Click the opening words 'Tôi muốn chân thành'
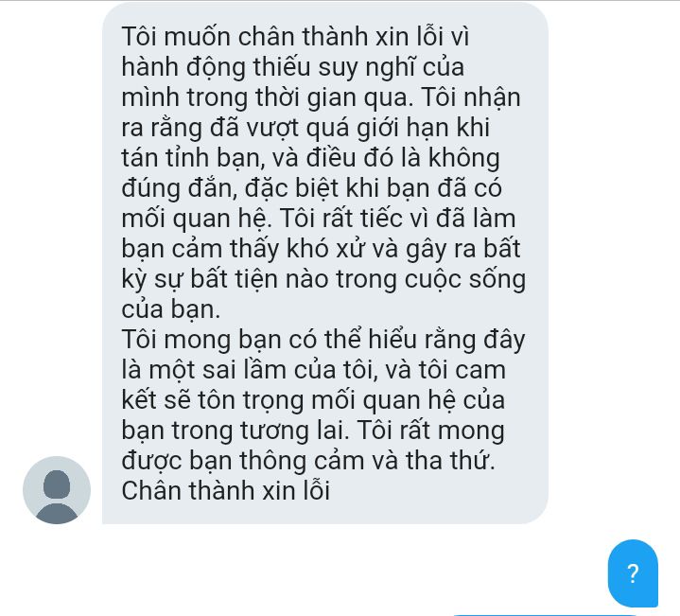This screenshot has height=616, width=680. tap(245, 36)
